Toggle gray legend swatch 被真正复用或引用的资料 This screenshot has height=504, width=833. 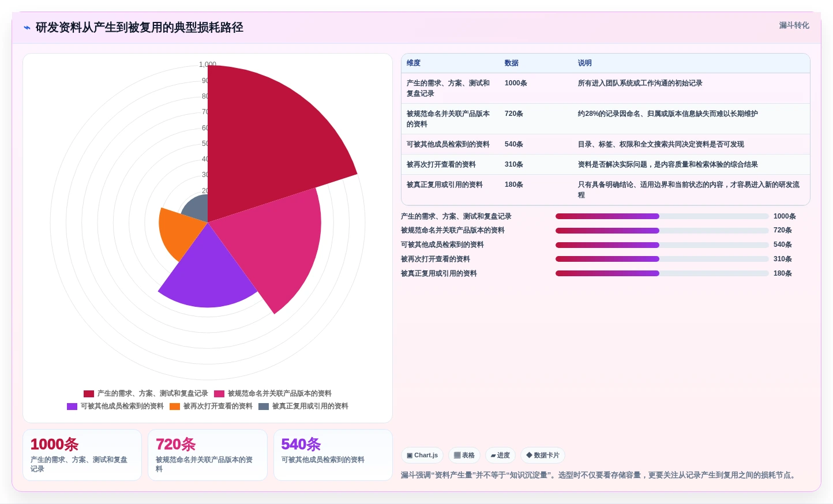pos(264,407)
